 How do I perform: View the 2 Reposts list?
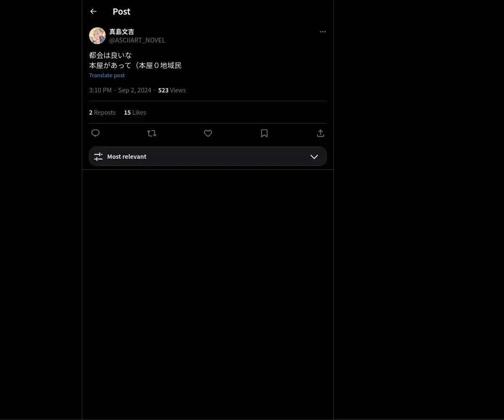click(102, 113)
